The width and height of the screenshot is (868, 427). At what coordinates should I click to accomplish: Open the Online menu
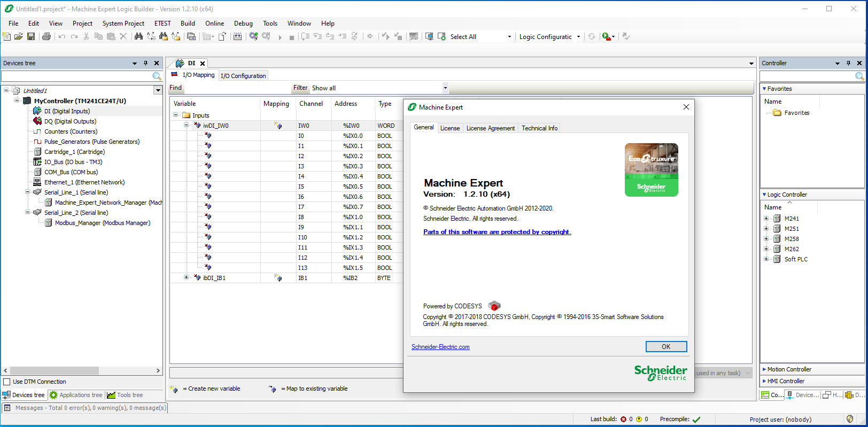pos(214,24)
